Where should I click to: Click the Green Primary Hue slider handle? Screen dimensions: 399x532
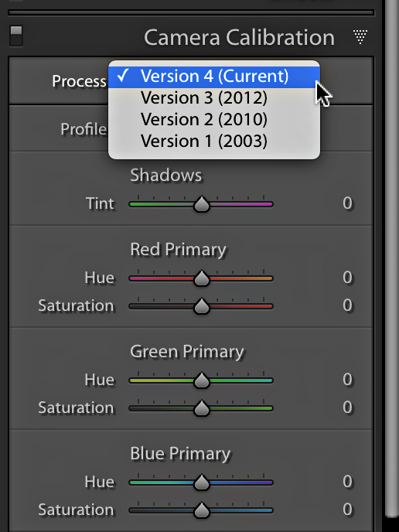tap(202, 380)
